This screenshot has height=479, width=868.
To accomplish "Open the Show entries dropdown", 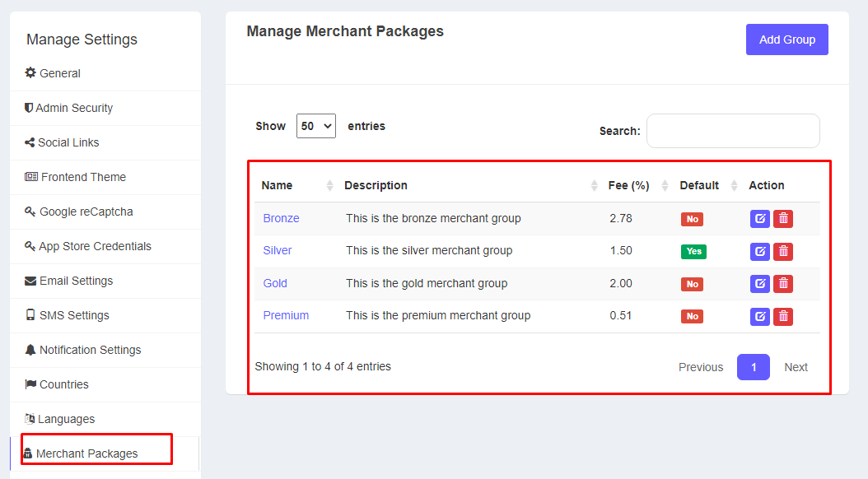I will [315, 126].
